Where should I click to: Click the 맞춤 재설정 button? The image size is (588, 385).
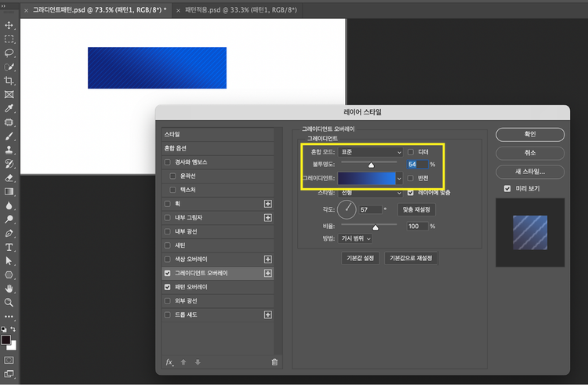(x=416, y=209)
